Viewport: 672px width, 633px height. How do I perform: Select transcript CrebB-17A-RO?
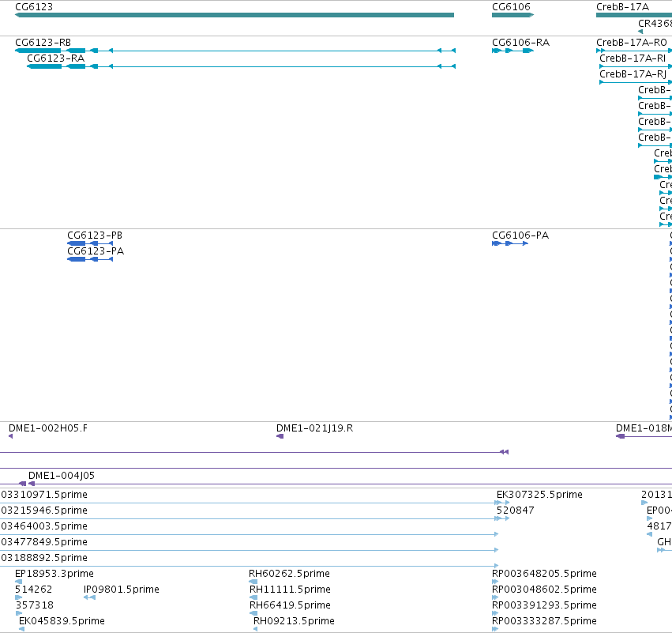(631, 43)
